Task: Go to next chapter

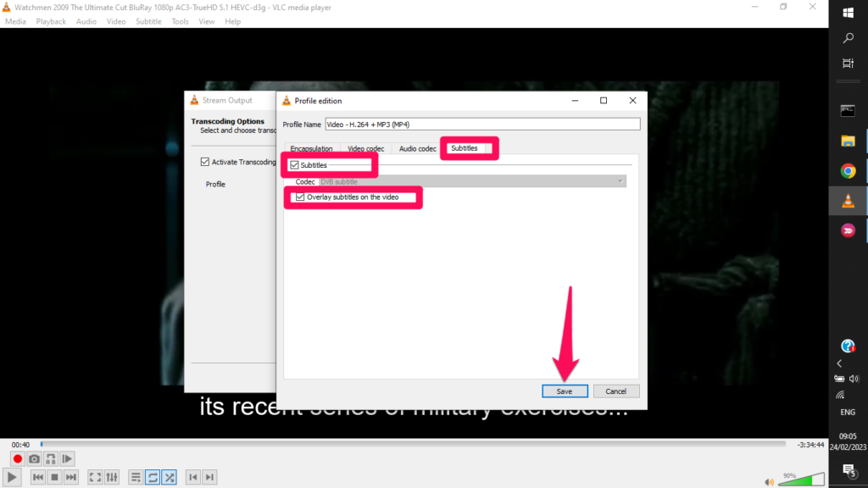Action: 209,477
